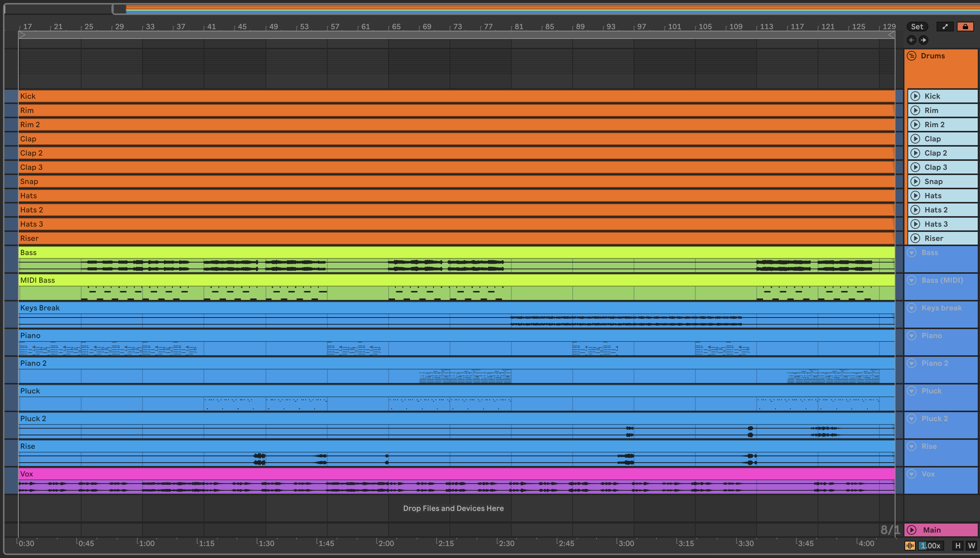Screen dimensions: 980x558
Task: Jump to the previous locator arrow
Action: 912,40
